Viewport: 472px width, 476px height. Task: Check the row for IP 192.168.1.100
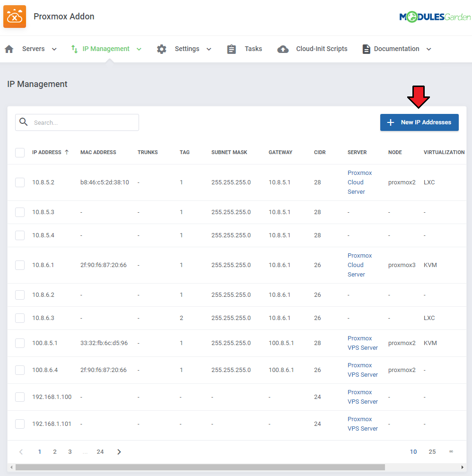(x=20, y=397)
